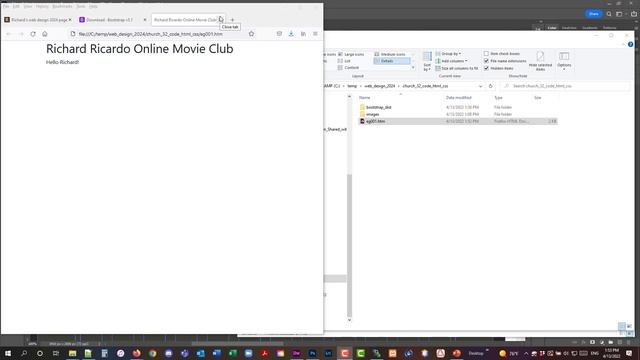Select Large icons layout
Image resolution: width=640 pixels, height=360 pixels.
351,54
